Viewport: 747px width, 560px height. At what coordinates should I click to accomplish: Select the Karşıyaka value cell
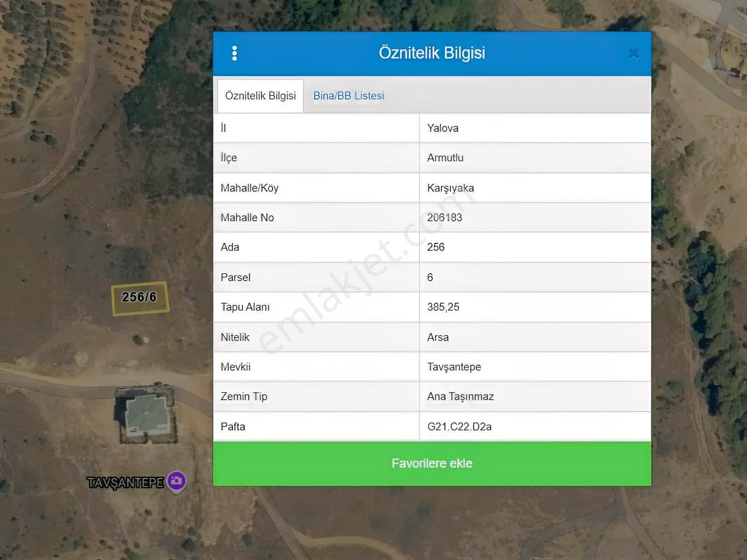click(535, 188)
